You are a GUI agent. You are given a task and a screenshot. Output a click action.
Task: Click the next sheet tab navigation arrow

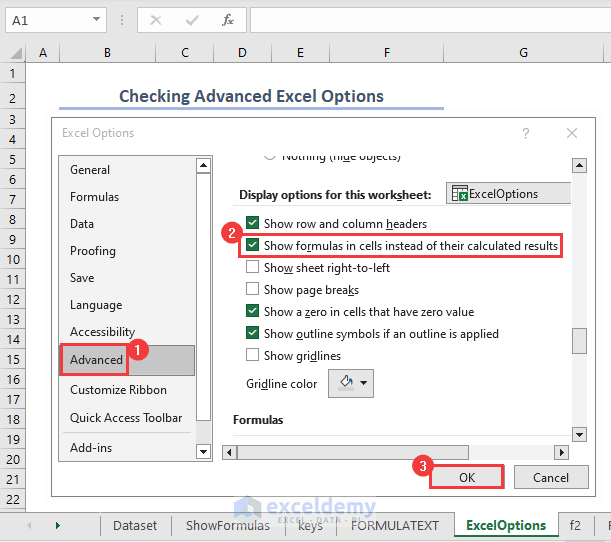[58, 525]
